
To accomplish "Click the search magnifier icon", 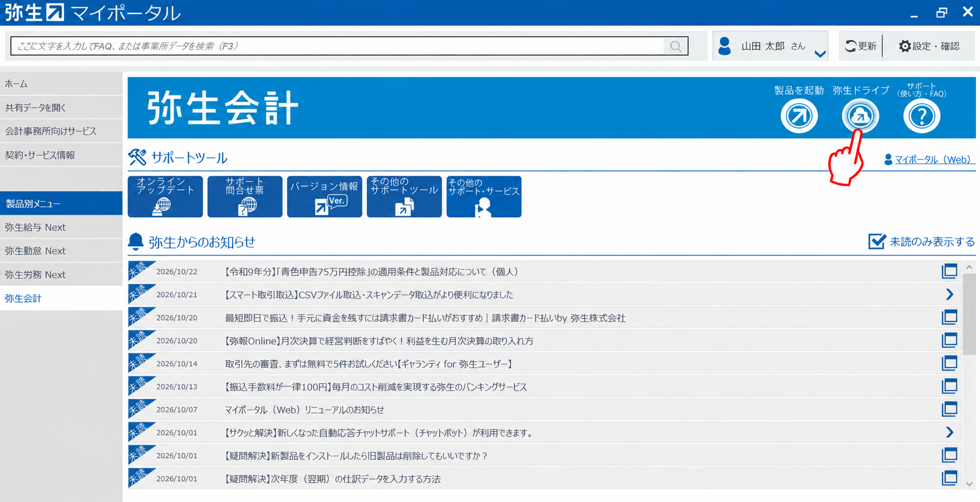I will click(676, 46).
